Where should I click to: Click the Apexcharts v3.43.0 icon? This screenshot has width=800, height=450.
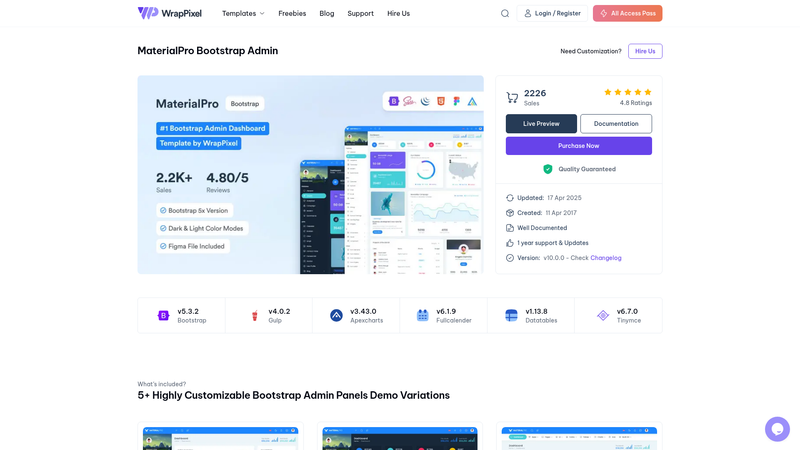pos(336,315)
